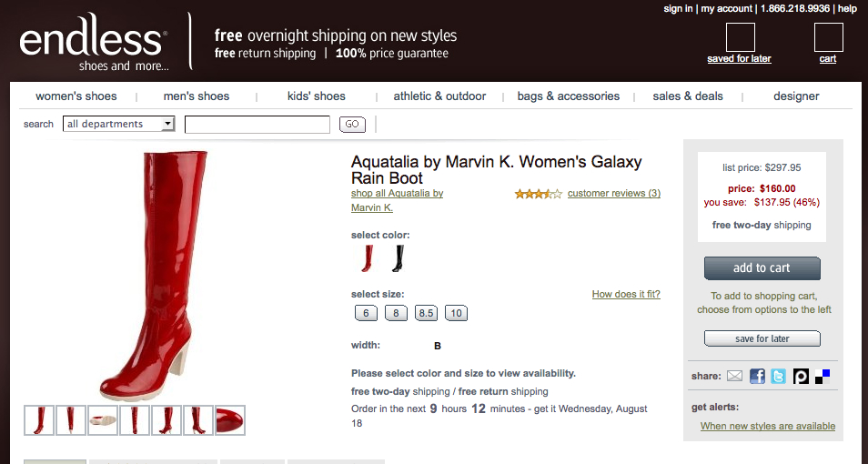Share via the Delicious bookmark icon
This screenshot has width=868, height=464.
[823, 376]
